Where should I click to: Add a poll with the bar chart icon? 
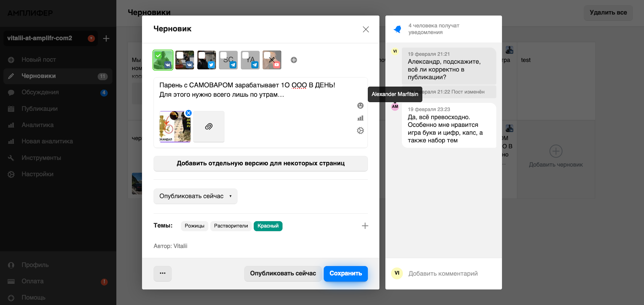click(360, 118)
